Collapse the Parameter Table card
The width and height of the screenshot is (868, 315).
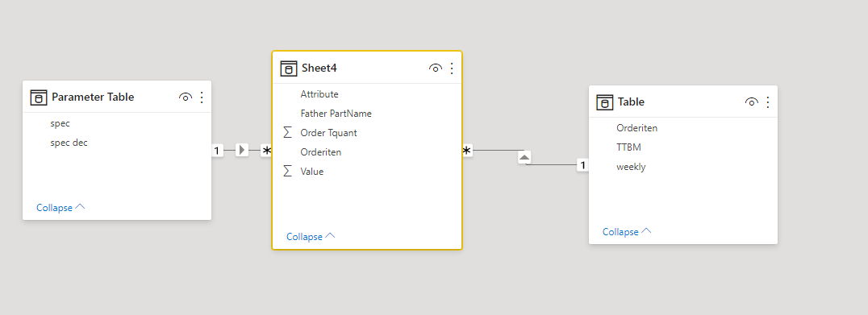tap(61, 208)
